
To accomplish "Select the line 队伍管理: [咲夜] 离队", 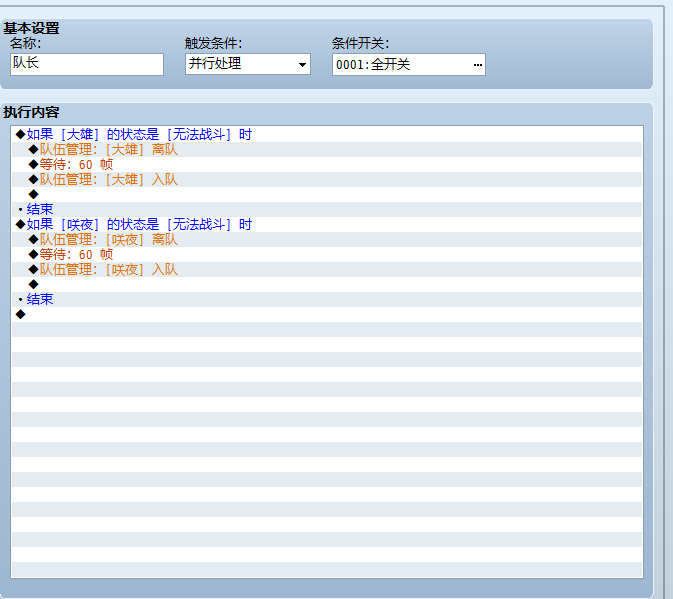I will click(x=327, y=239).
